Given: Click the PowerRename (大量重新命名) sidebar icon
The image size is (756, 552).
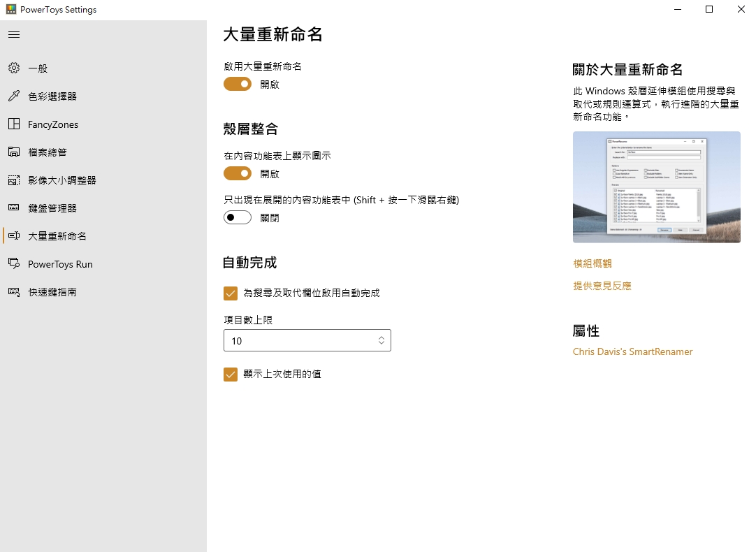Looking at the screenshot, I should tap(14, 235).
